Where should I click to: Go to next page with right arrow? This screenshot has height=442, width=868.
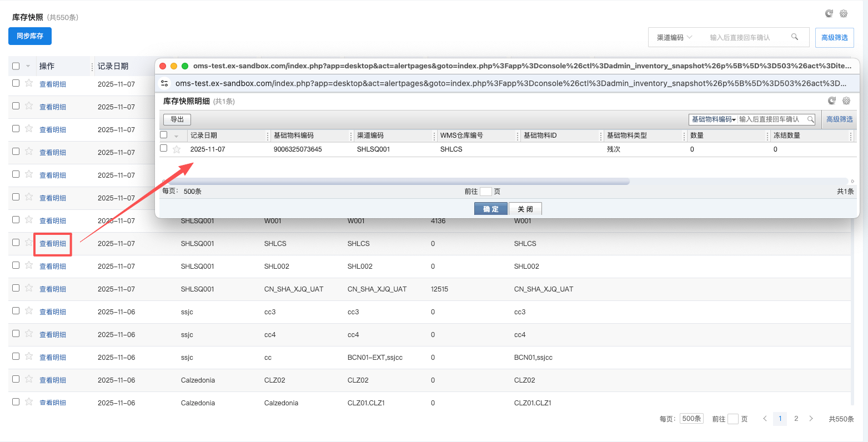811,419
